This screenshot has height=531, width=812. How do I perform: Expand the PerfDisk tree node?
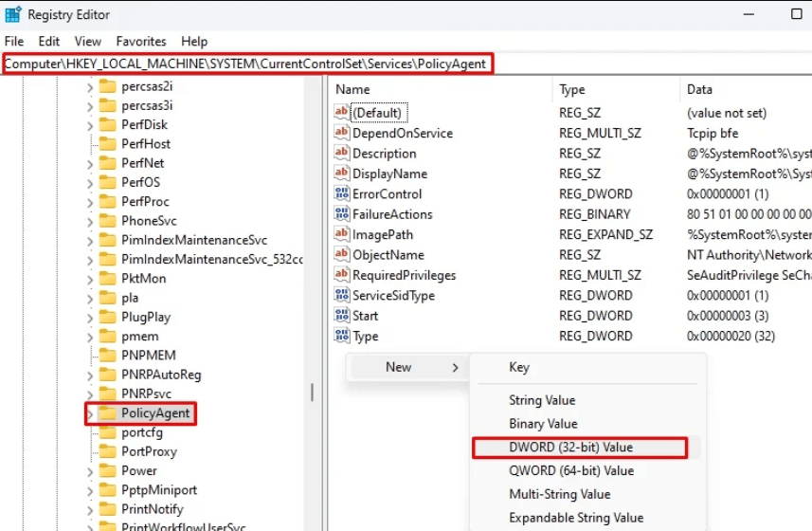pos(90,125)
